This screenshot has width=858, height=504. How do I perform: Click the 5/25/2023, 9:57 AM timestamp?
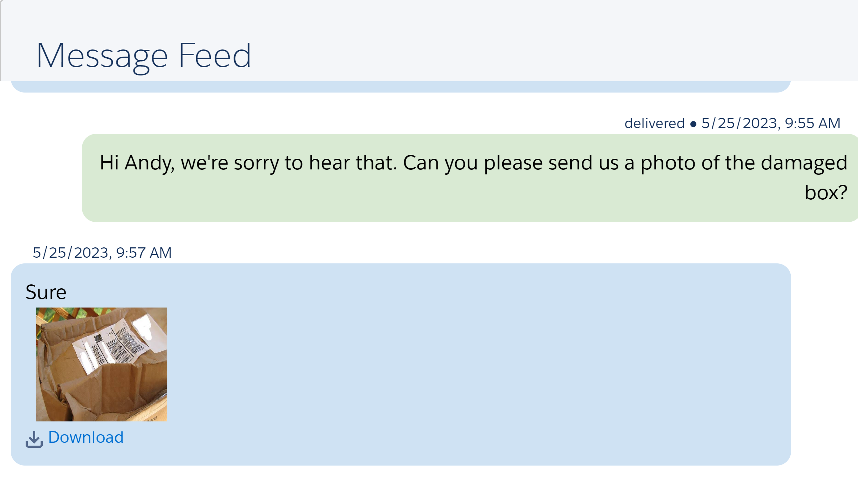102,253
